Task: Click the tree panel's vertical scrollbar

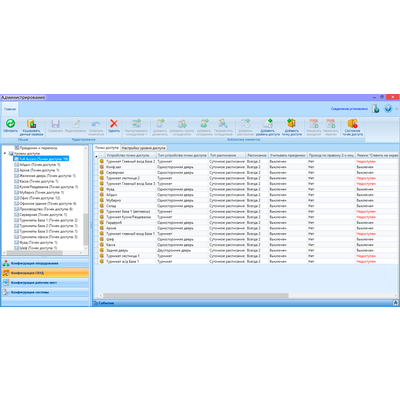Action: pos(85,198)
